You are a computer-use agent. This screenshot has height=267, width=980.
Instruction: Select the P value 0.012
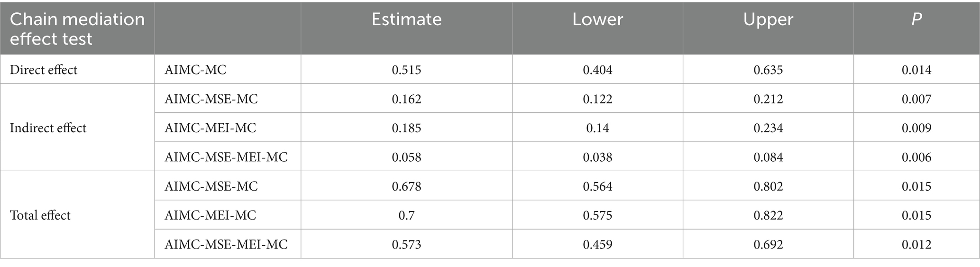[x=916, y=244]
